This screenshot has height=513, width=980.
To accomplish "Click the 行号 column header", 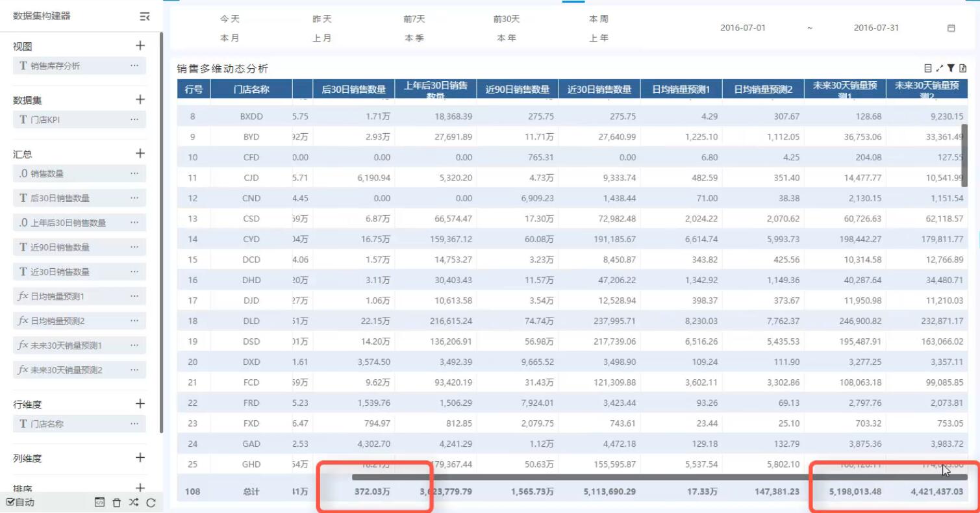I will coord(194,90).
